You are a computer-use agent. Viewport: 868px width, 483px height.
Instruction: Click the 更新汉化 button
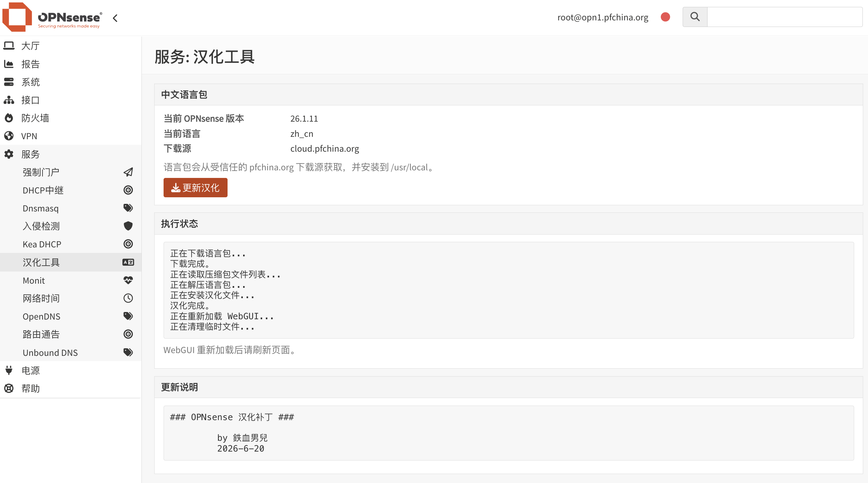tap(195, 188)
